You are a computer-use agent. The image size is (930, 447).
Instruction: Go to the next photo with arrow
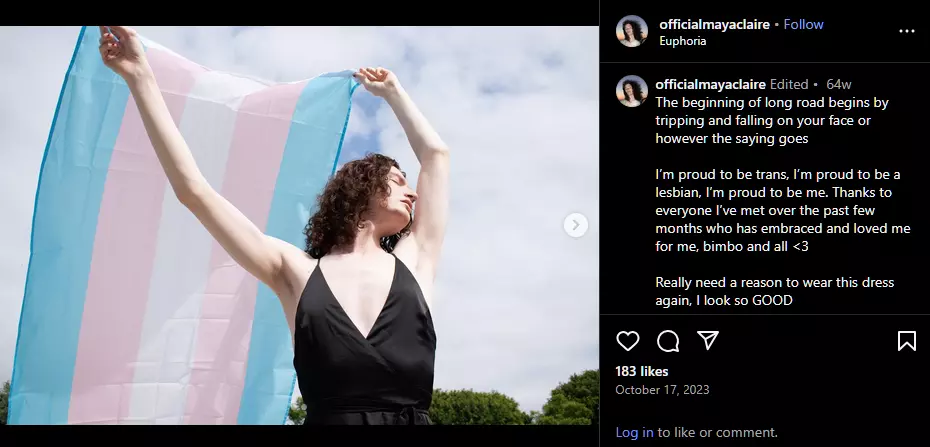[575, 225]
